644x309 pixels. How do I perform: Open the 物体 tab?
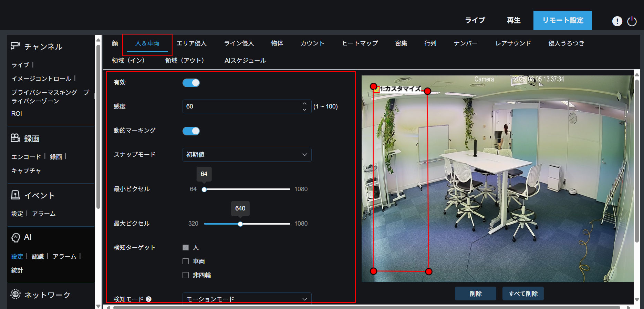(277, 43)
